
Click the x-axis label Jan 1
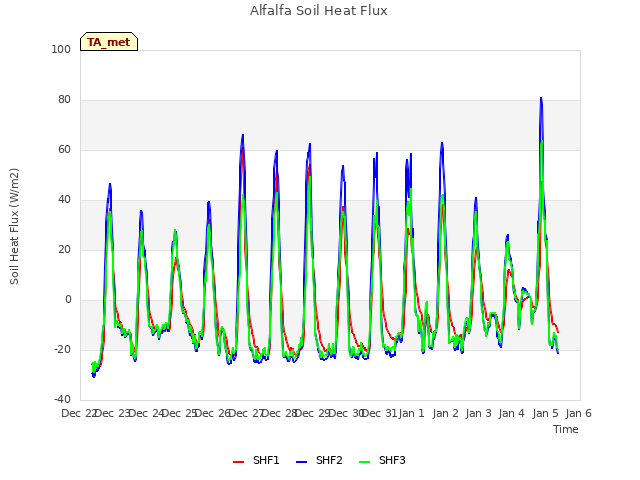(x=411, y=413)
